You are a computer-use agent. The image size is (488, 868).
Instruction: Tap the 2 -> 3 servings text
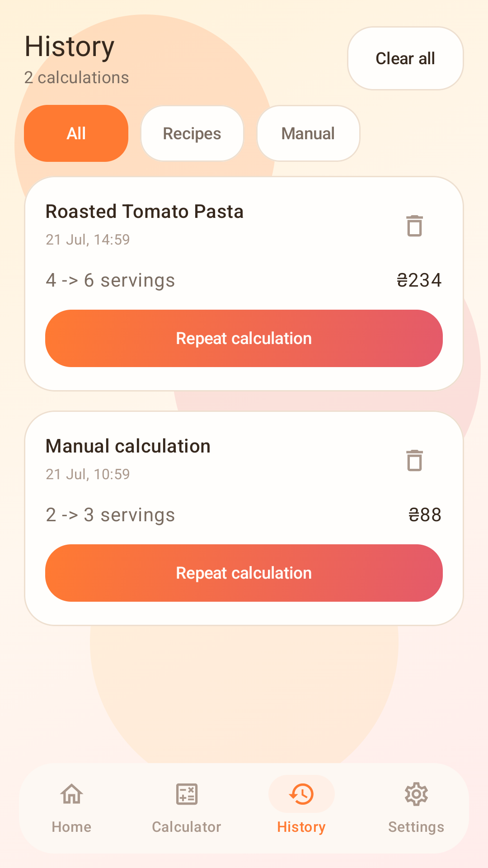pyautogui.click(x=110, y=515)
